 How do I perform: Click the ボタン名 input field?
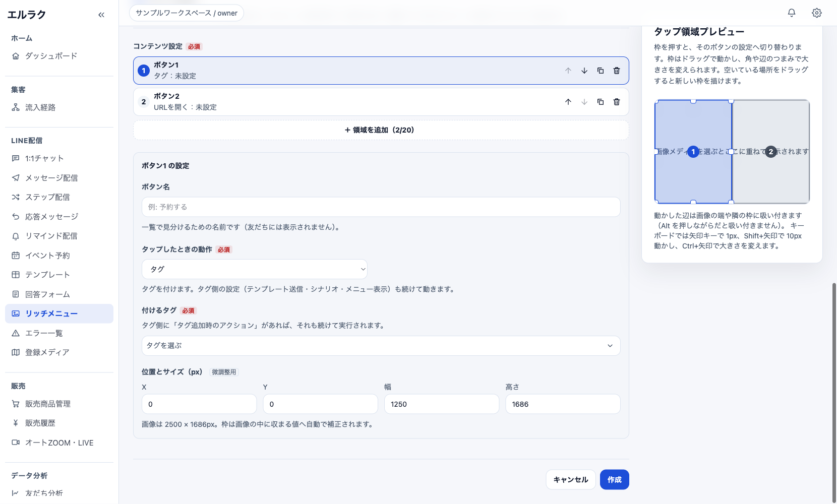tap(381, 207)
